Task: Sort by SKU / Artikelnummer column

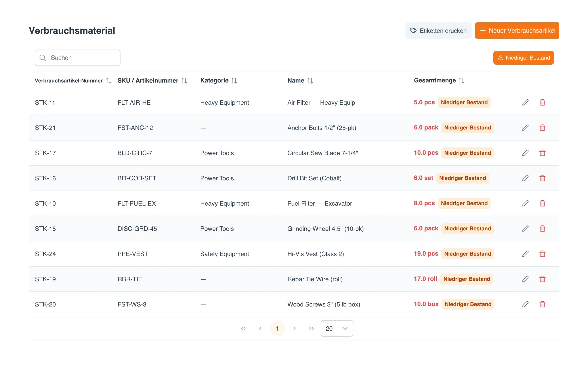Action: [152, 80]
